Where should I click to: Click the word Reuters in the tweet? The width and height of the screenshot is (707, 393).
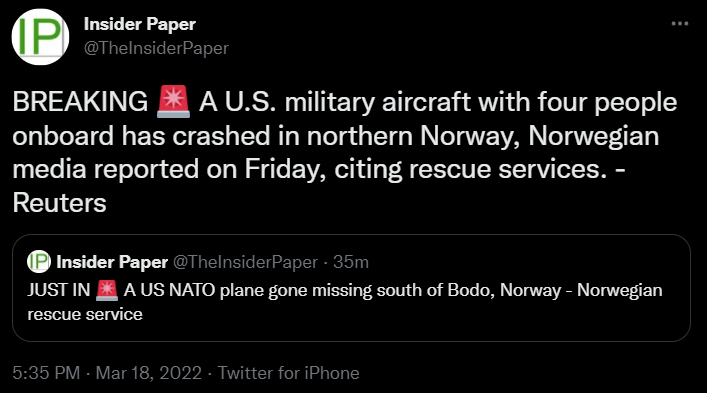60,203
